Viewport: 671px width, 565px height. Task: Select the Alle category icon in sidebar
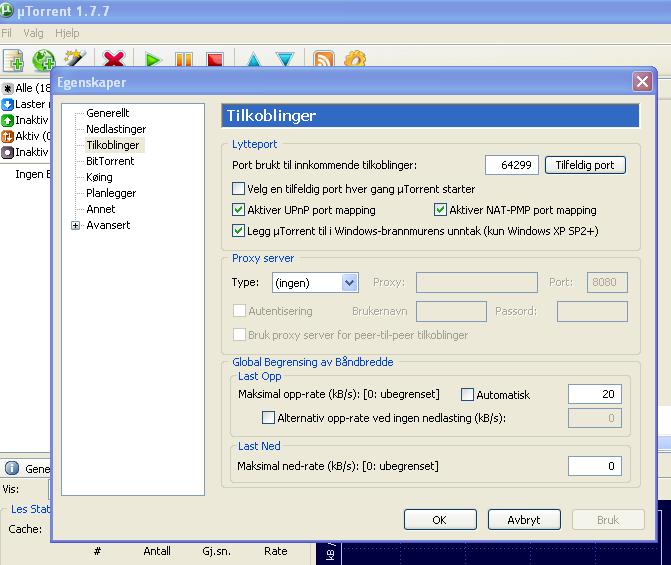[x=7, y=89]
